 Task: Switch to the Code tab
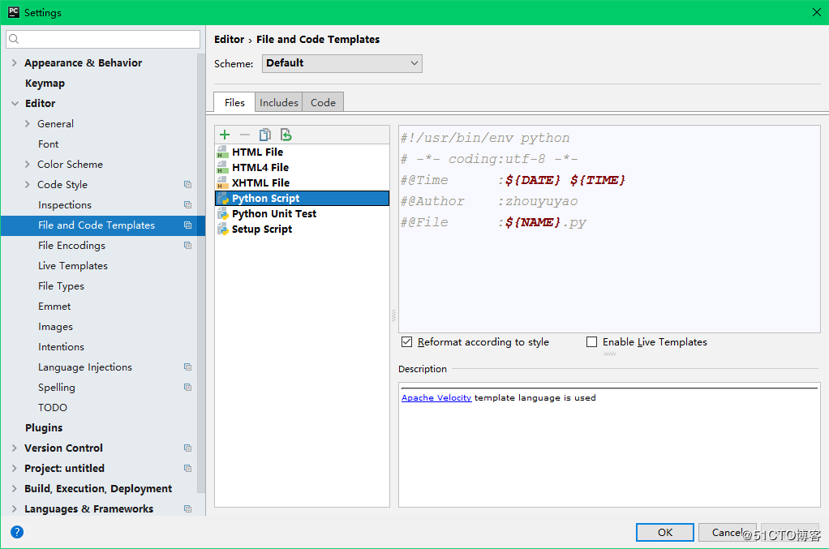pos(323,102)
